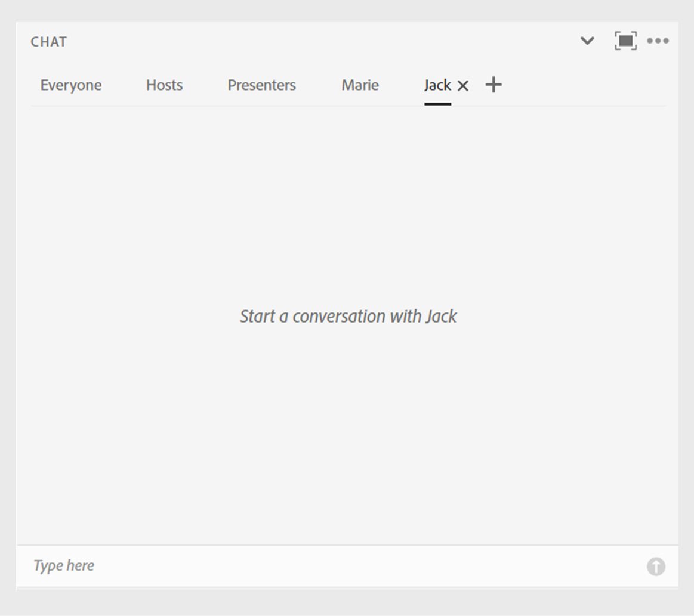The height and width of the screenshot is (616, 694).
Task: Click the Start a conversation with Jack text
Action: 348,317
